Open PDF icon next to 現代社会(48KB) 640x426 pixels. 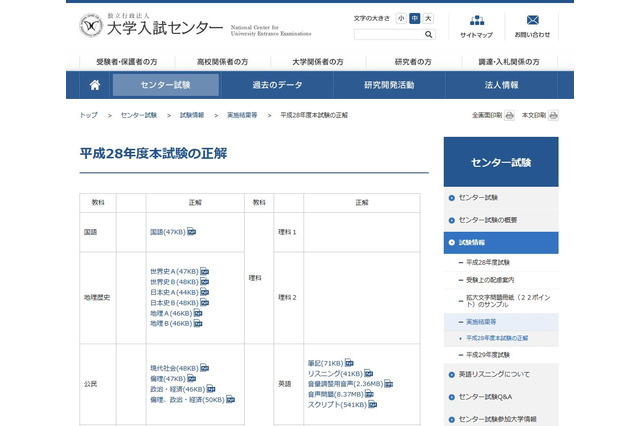[x=204, y=368]
